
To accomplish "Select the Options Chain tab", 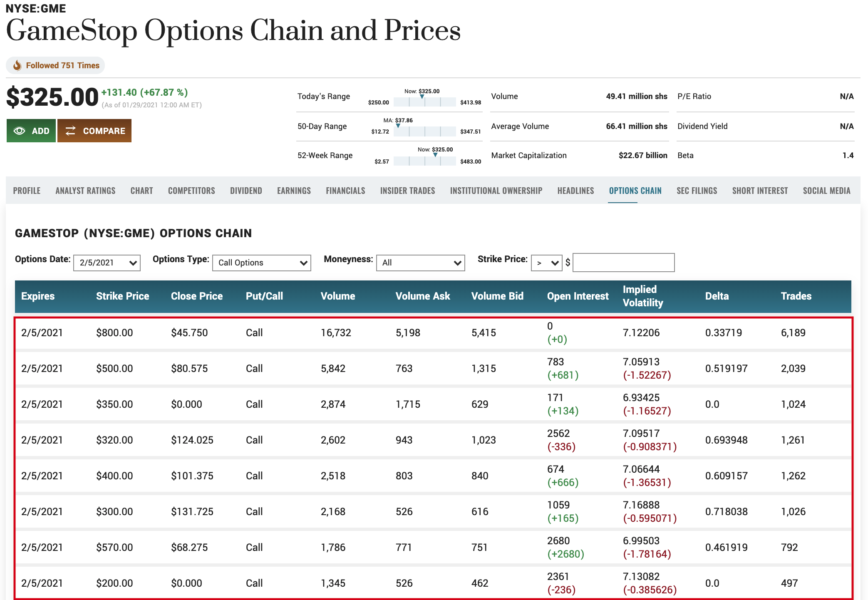I will pos(635,191).
